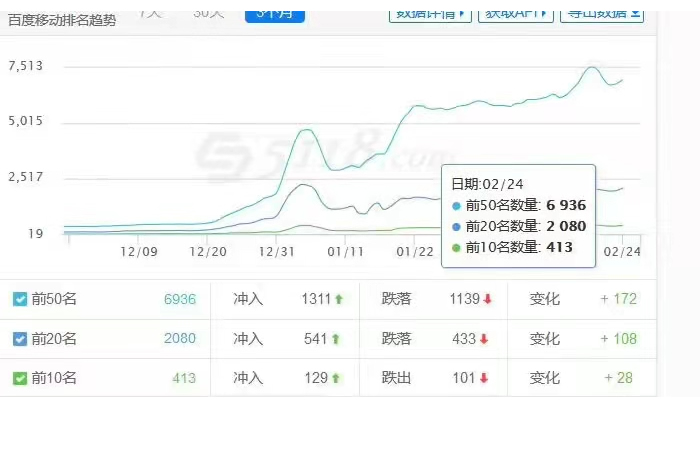Click the 02/24 date axis label

click(x=622, y=252)
